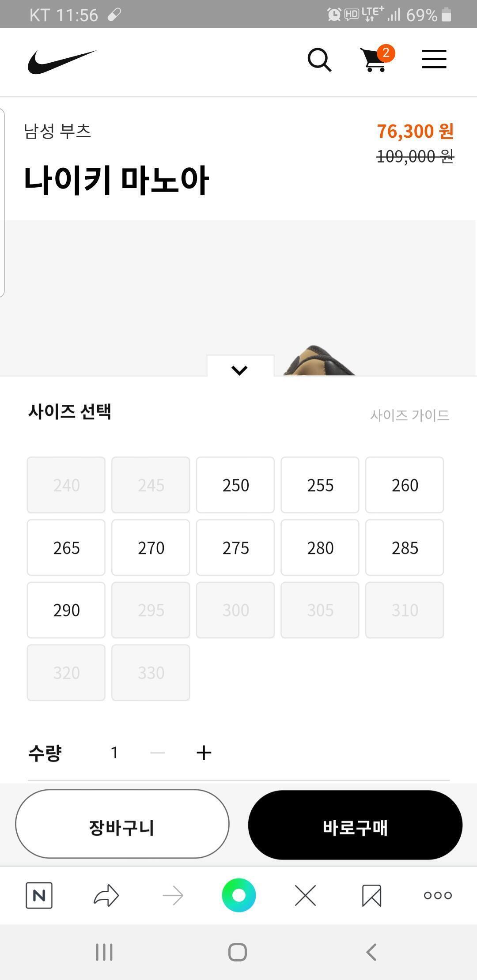Tap the 바로구매 buy now button

[x=355, y=825]
